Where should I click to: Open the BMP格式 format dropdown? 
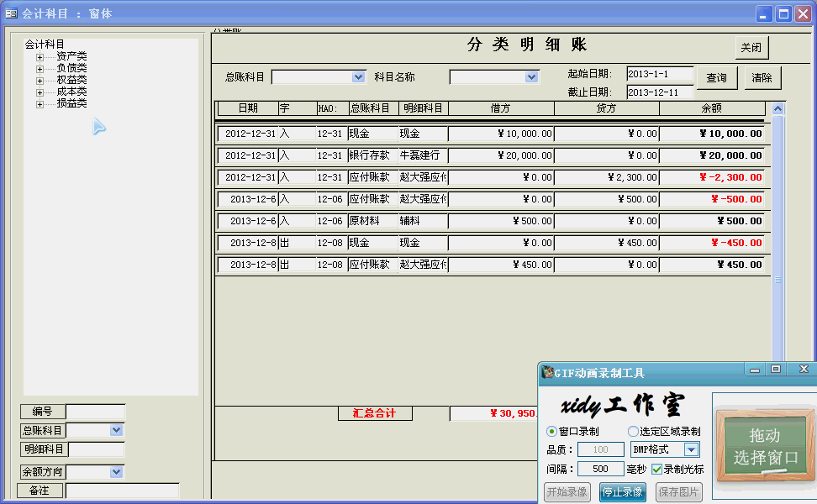[691, 450]
